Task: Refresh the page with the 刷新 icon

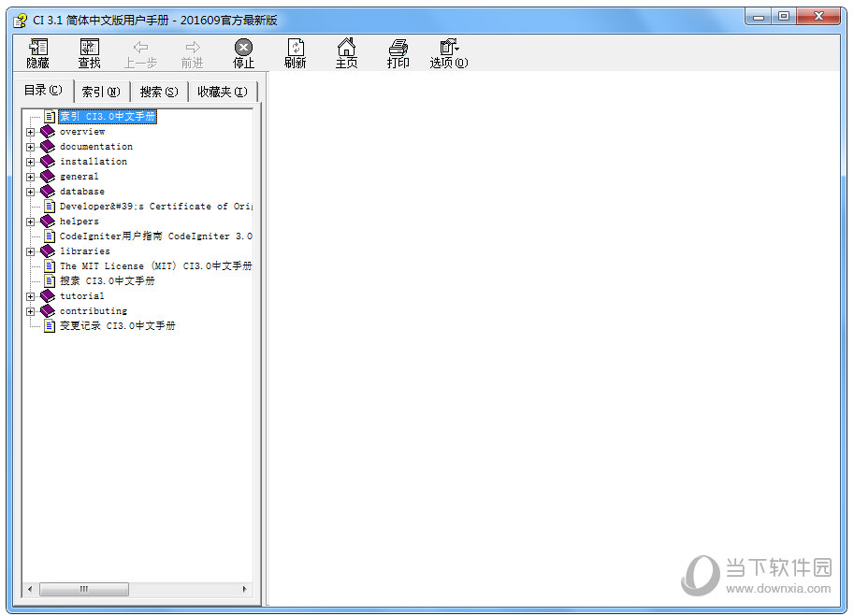Action: click(x=296, y=53)
